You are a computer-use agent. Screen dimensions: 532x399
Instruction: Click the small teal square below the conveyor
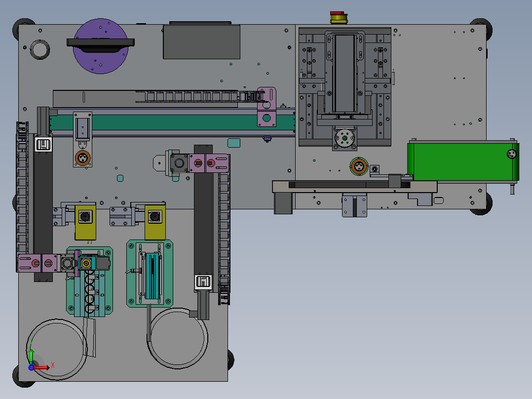tap(234, 143)
